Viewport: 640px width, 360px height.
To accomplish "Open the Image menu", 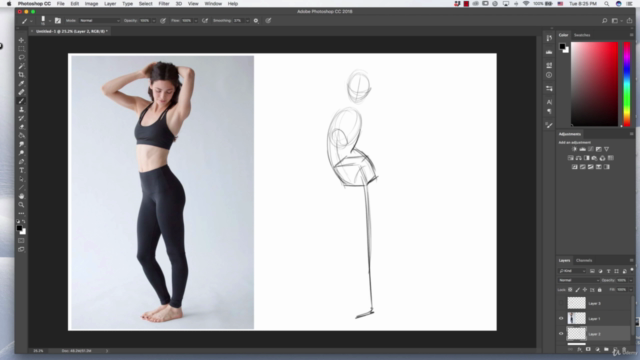I will click(91, 4).
